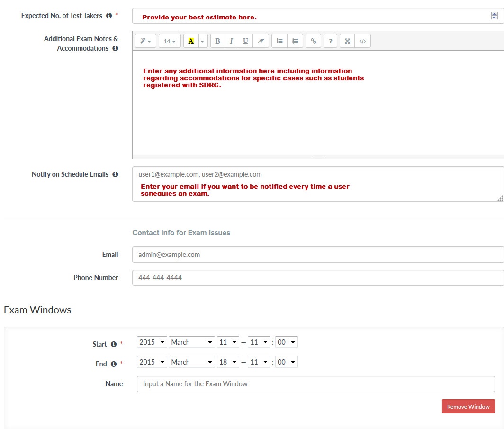The height and width of the screenshot is (429, 504).
Task: Focus the contact Phone Number field
Action: (317, 278)
